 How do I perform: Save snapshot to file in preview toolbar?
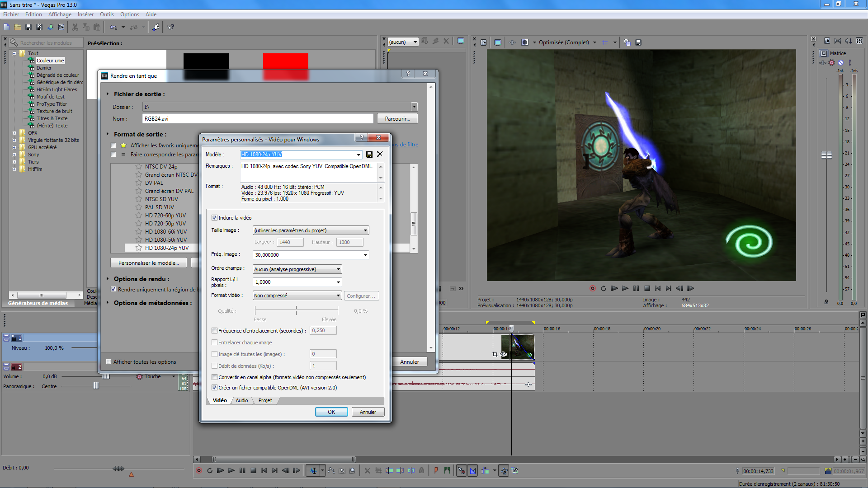pyautogui.click(x=638, y=42)
